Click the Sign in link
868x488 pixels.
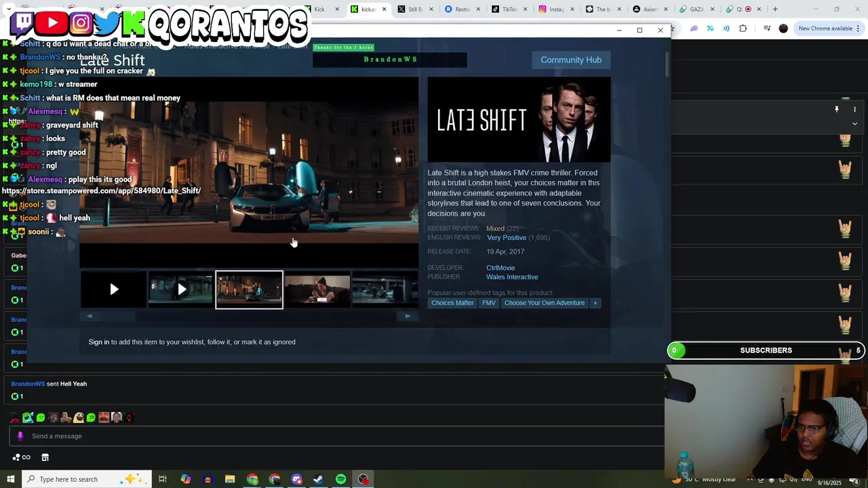point(98,342)
